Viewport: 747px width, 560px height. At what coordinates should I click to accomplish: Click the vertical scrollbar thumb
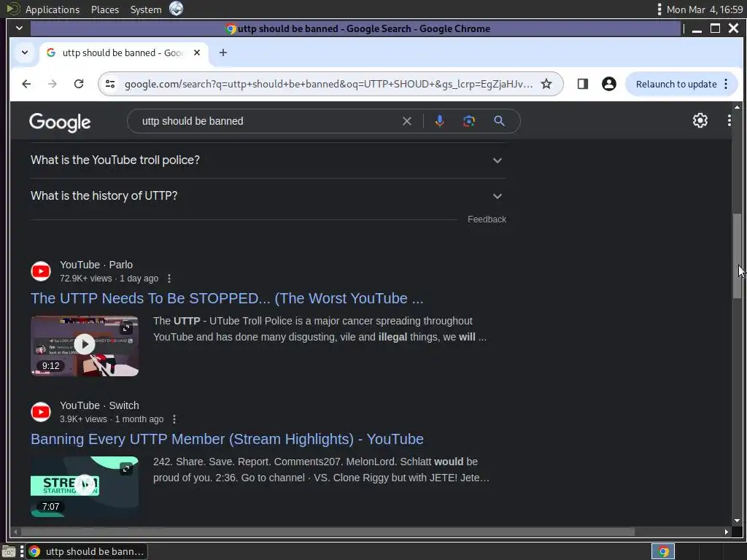[x=738, y=256]
